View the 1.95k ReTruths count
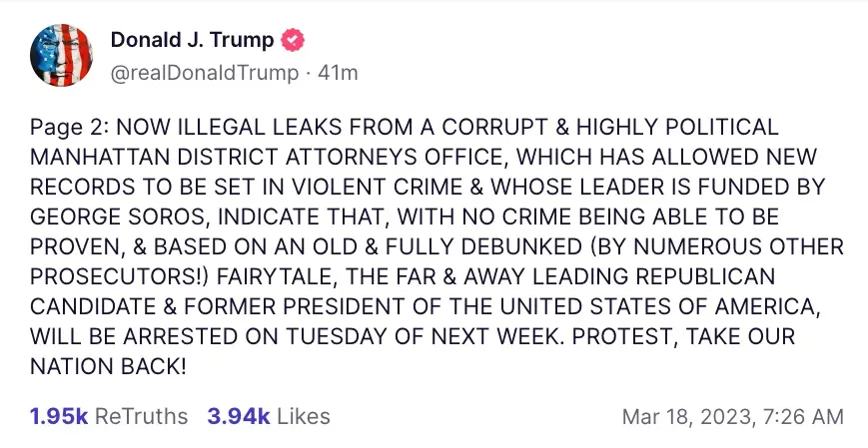Screen dimensions: 868x448 [x=59, y=416]
